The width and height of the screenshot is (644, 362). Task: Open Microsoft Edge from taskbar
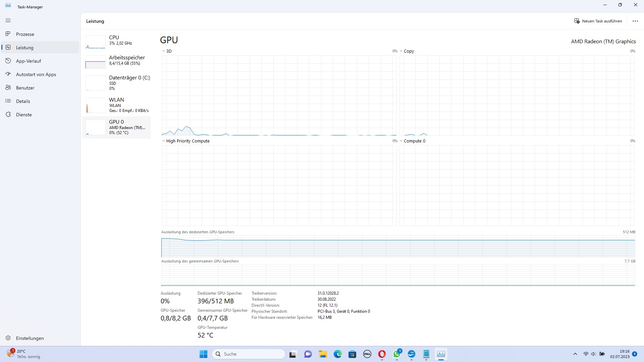click(x=337, y=354)
